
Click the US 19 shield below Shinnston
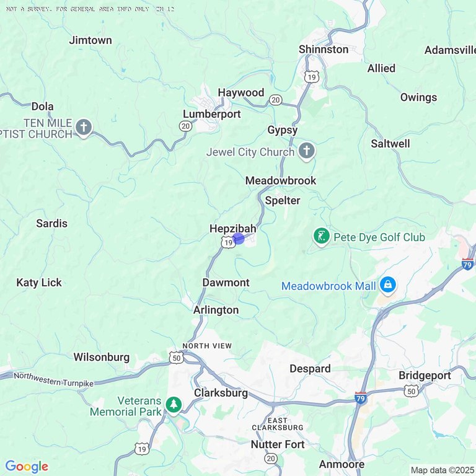(312, 77)
